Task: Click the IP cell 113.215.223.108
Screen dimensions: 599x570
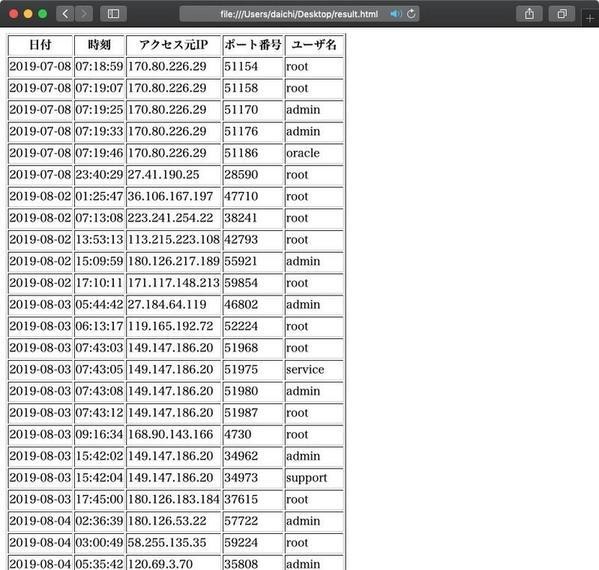Action: (x=173, y=240)
